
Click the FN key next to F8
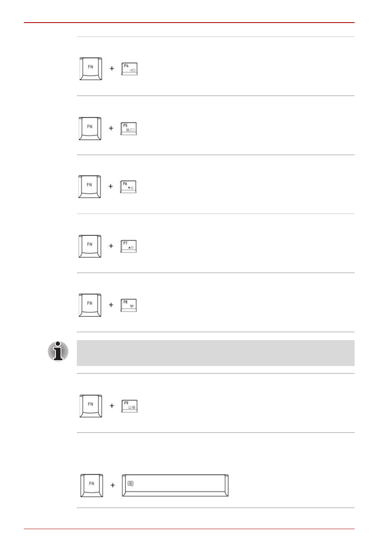pyautogui.click(x=90, y=305)
